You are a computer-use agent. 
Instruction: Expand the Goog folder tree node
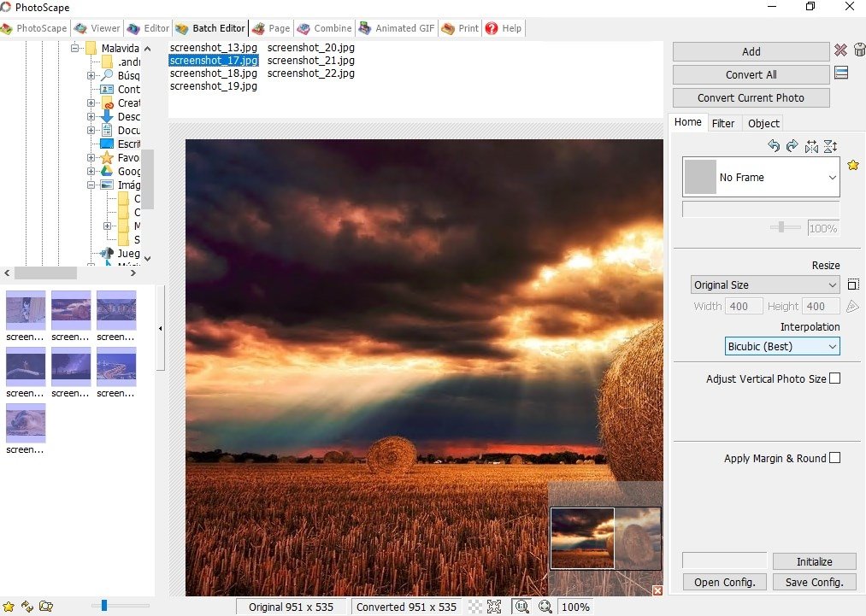tap(91, 171)
